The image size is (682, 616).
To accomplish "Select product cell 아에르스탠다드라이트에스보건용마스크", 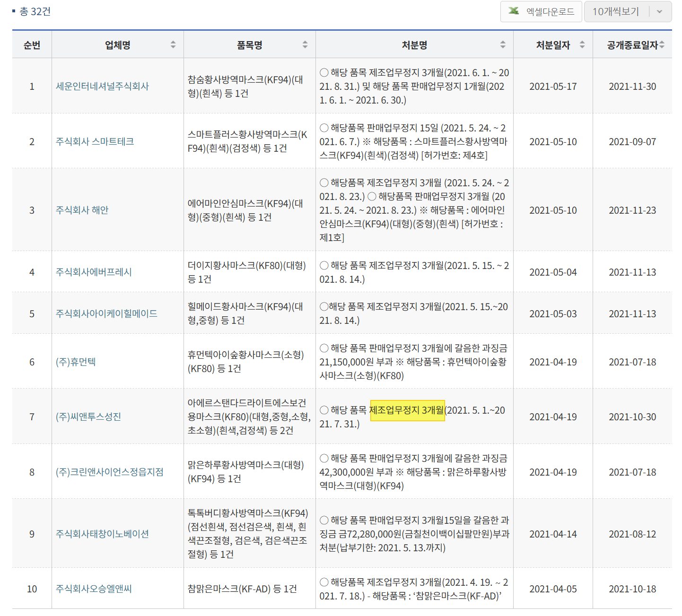I will click(249, 417).
